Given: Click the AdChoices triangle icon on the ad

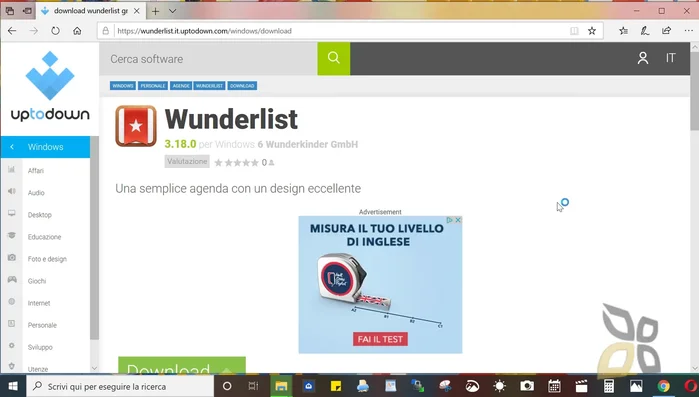Looking at the screenshot, I should 450,220.
